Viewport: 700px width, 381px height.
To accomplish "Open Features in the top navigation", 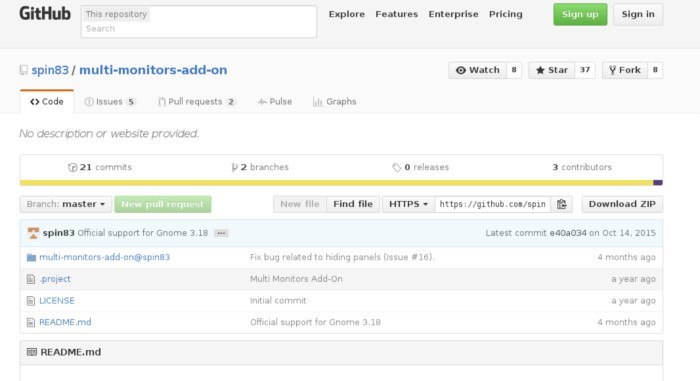I will tap(396, 14).
